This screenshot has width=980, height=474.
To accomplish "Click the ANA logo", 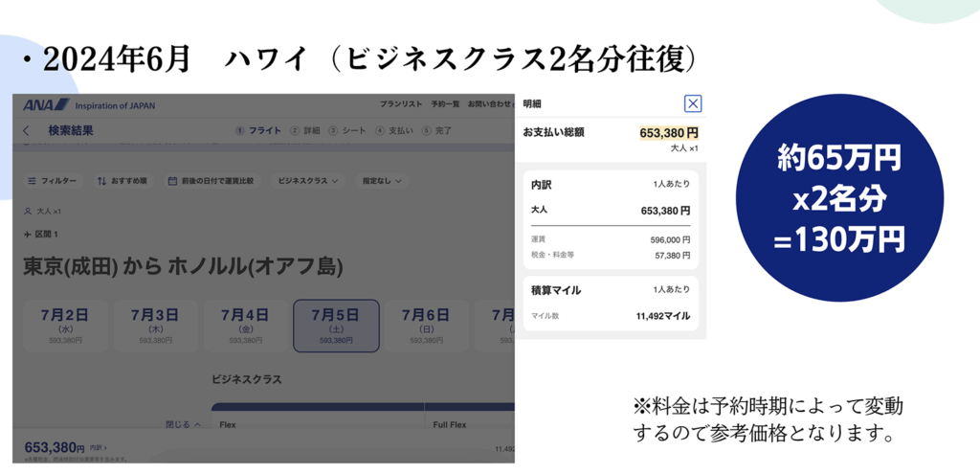I will 44,105.
